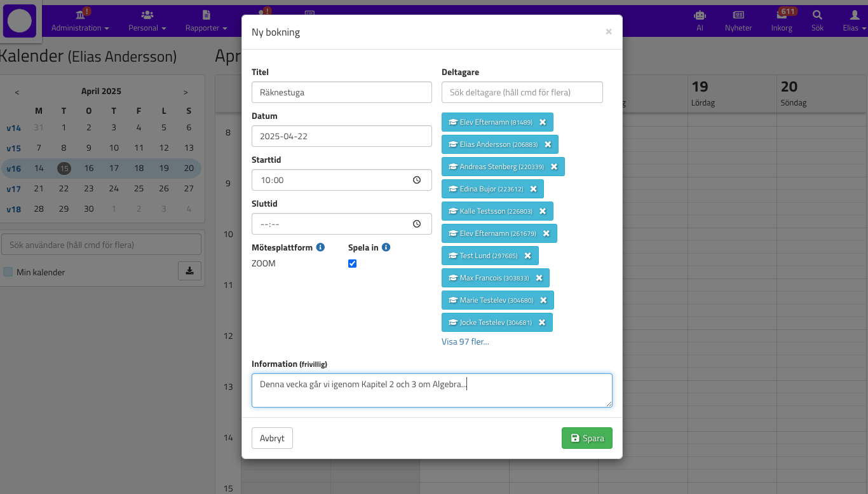The image size is (868, 494).
Task: Open the Personal dropdown menu
Action: pos(147,20)
